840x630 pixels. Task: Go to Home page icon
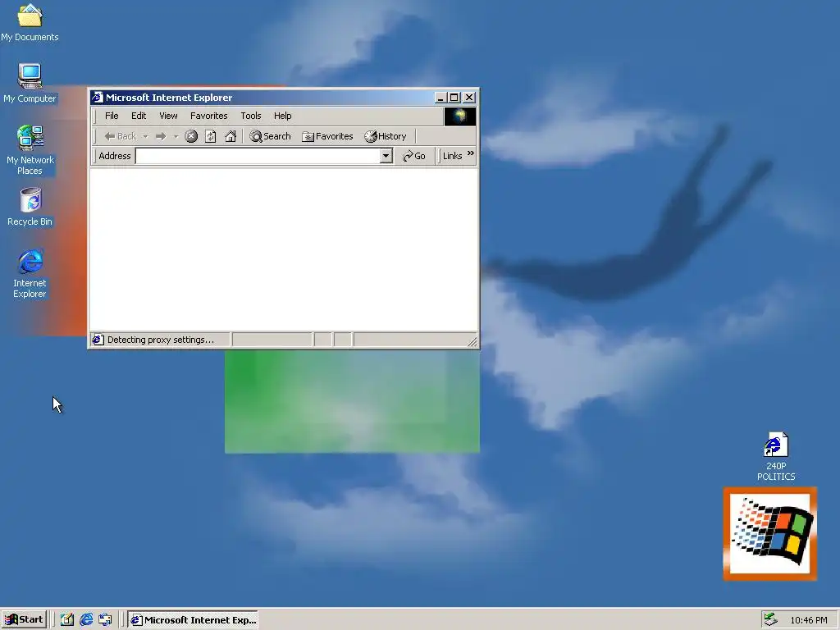coord(231,136)
